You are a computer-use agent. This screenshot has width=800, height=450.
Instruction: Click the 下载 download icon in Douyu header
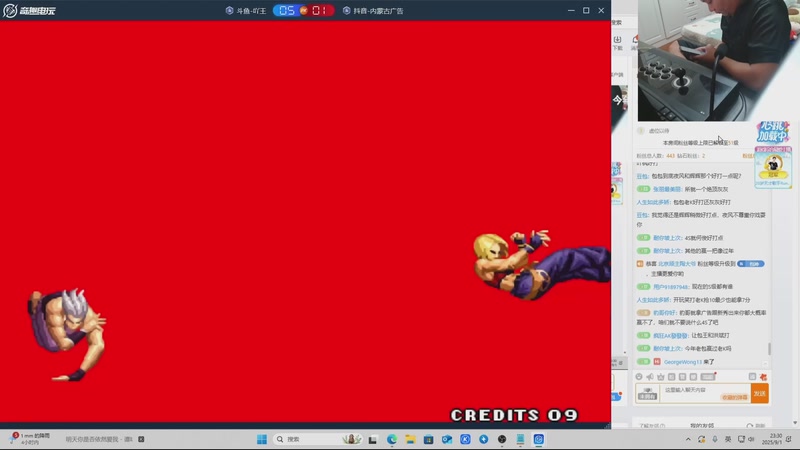click(617, 42)
